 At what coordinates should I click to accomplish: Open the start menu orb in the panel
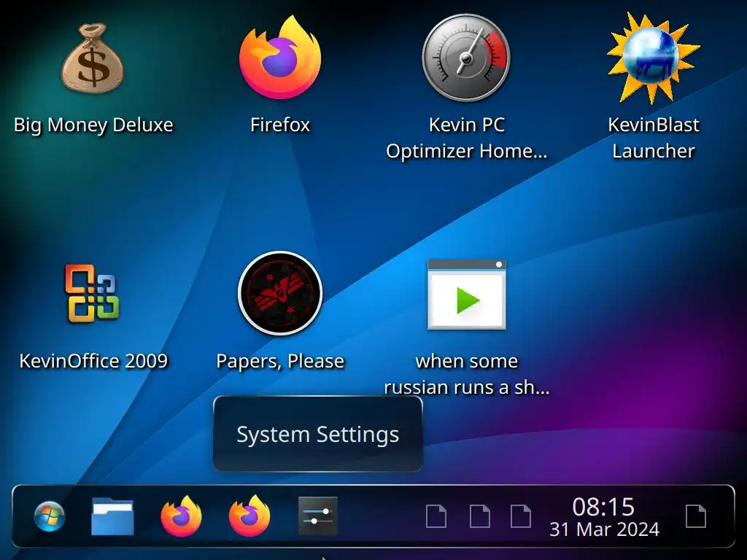(50, 516)
